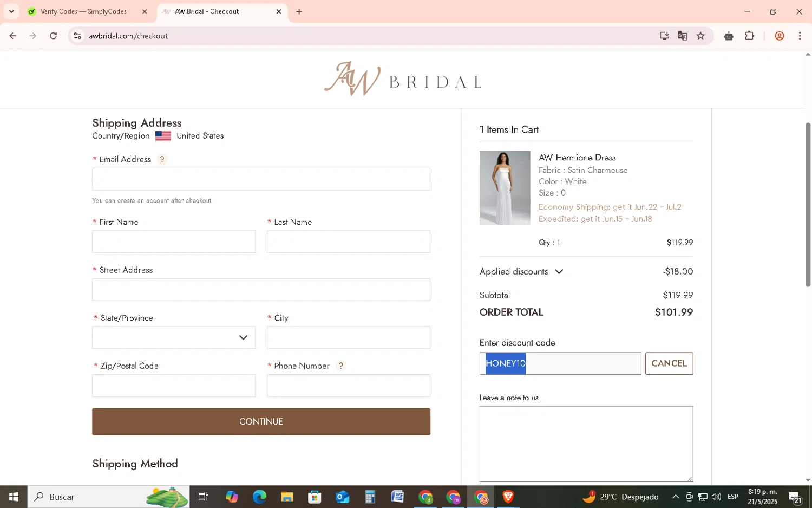This screenshot has width=812, height=508.
Task: Open Microsoft Store from taskbar
Action: click(315, 497)
